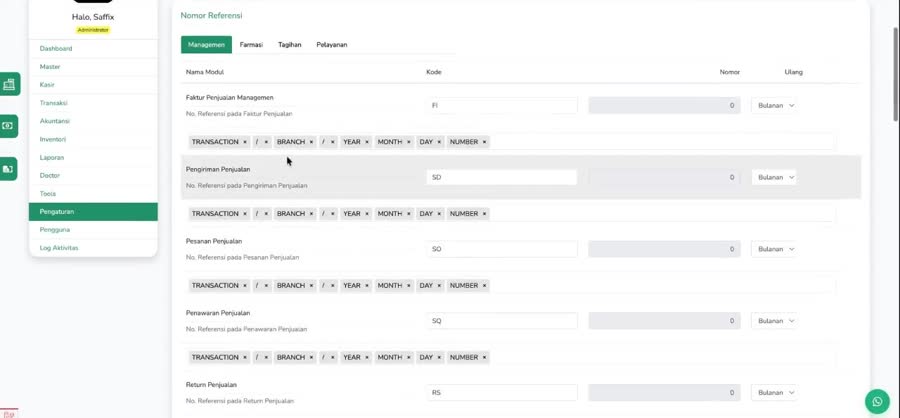The height and width of the screenshot is (418, 900).
Task: Remove BRANCH tag from Pengiriman Penjualan format
Action: click(x=311, y=214)
